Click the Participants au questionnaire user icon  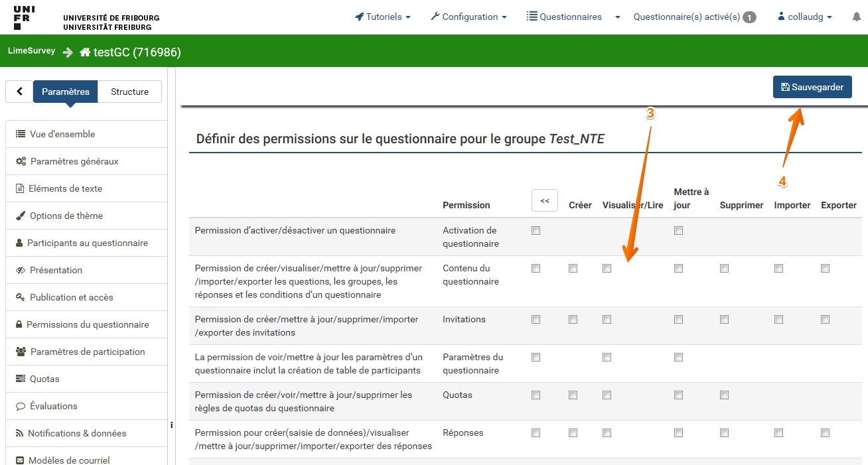click(19, 243)
